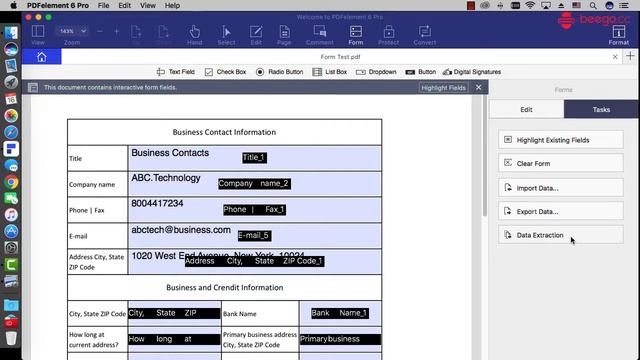Select the Dropdown form tool

coord(376,72)
